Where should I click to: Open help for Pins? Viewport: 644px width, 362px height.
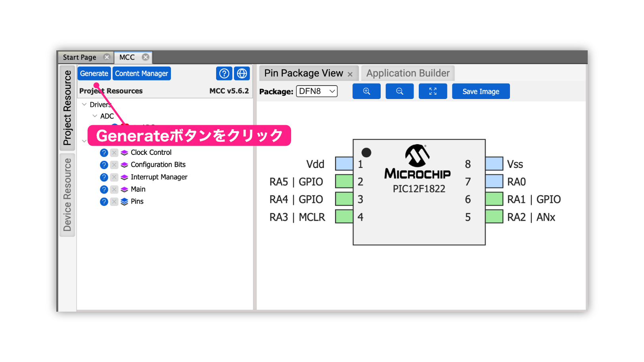(104, 202)
